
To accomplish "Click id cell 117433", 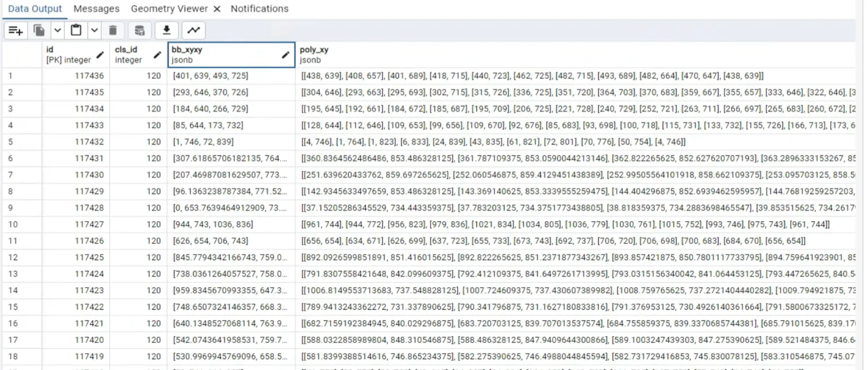I will tap(76, 125).
